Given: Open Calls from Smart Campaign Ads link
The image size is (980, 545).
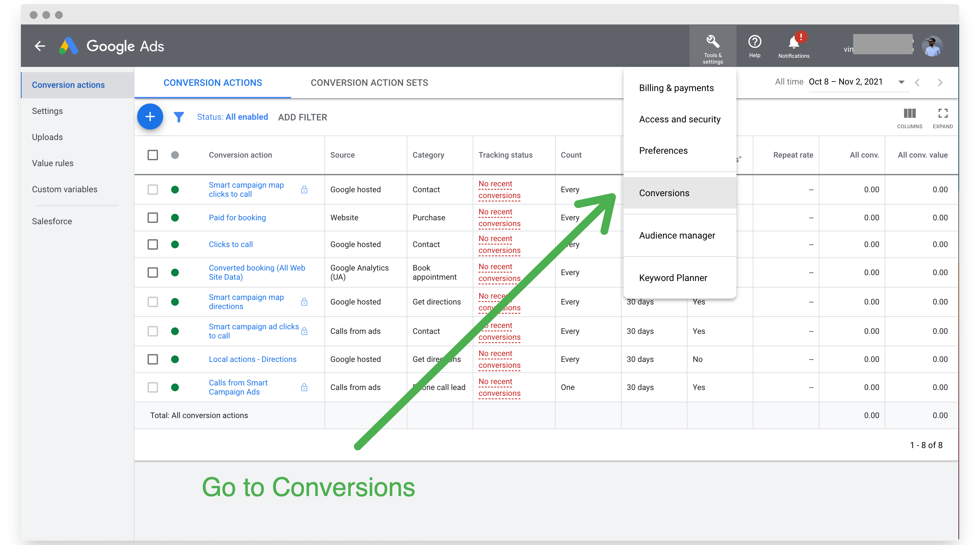Looking at the screenshot, I should (238, 387).
